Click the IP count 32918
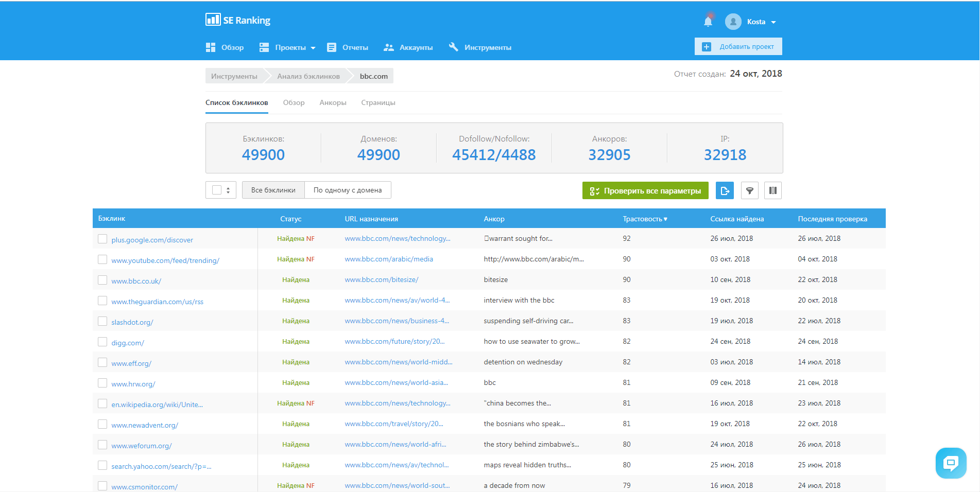 click(725, 154)
